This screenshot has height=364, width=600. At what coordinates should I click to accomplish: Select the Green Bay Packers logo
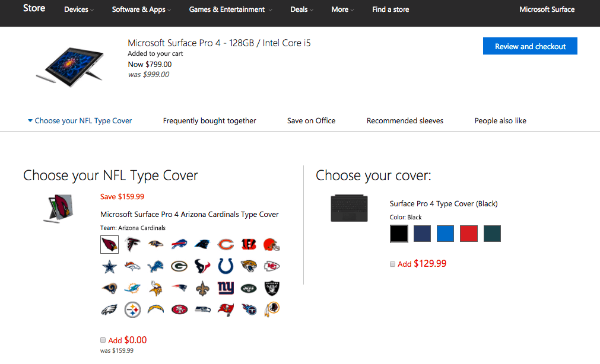pos(179,266)
